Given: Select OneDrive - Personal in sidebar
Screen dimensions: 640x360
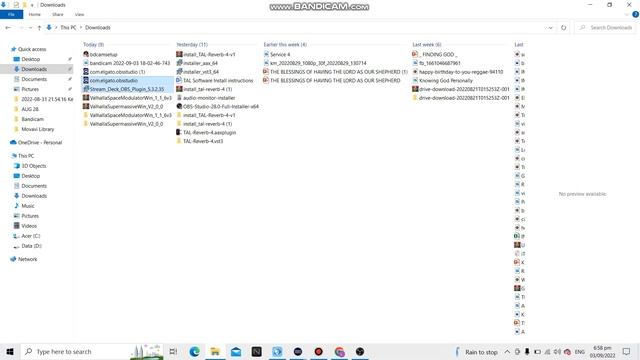Looking at the screenshot, I should (x=40, y=143).
